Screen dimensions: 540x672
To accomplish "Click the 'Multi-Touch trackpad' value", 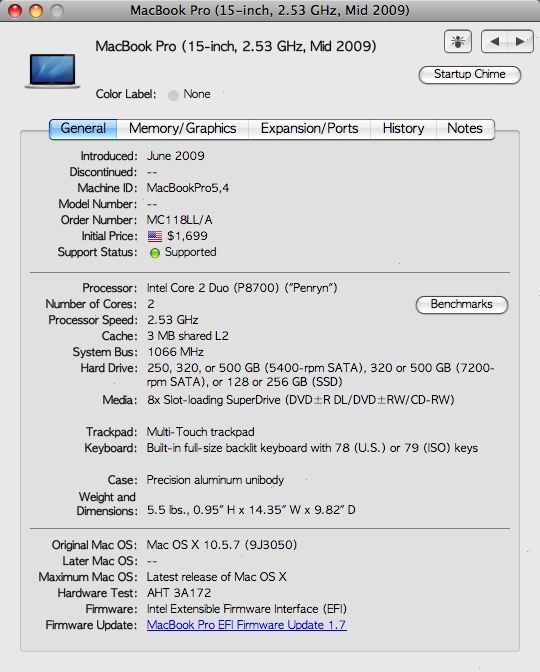I will [201, 432].
